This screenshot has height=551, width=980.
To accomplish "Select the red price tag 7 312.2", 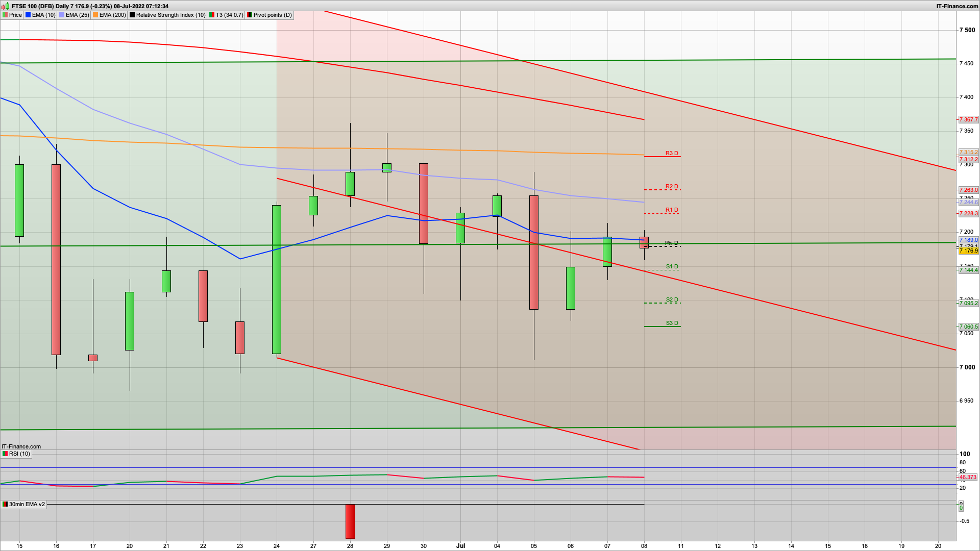I will pyautogui.click(x=968, y=159).
